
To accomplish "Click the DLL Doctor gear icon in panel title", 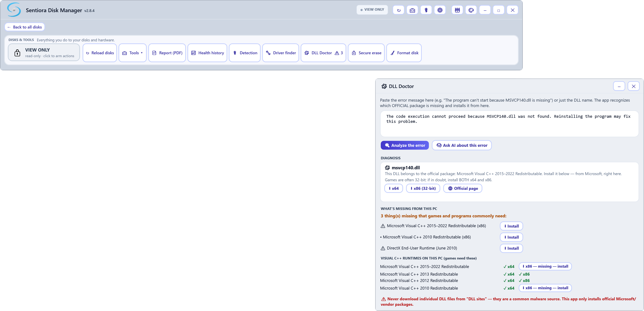I will 384,86.
